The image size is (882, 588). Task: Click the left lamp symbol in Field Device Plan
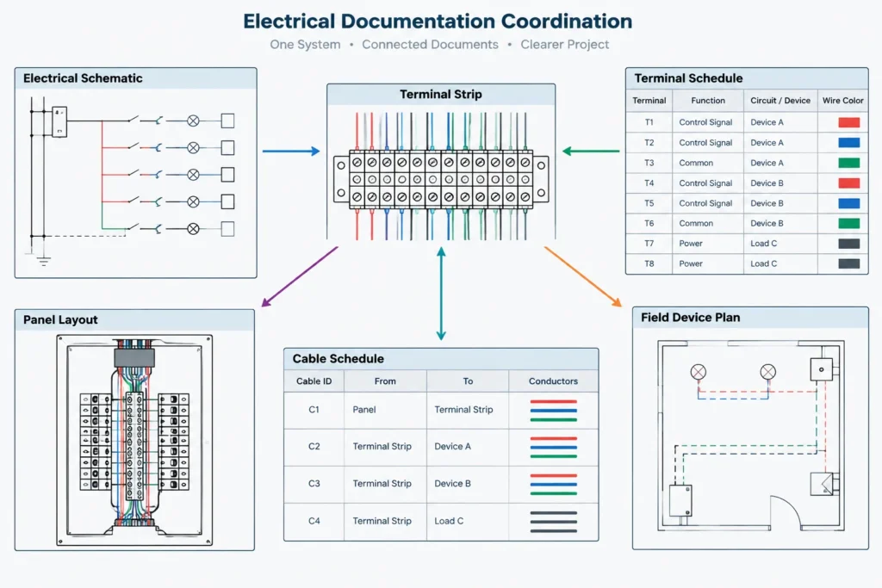(698, 372)
